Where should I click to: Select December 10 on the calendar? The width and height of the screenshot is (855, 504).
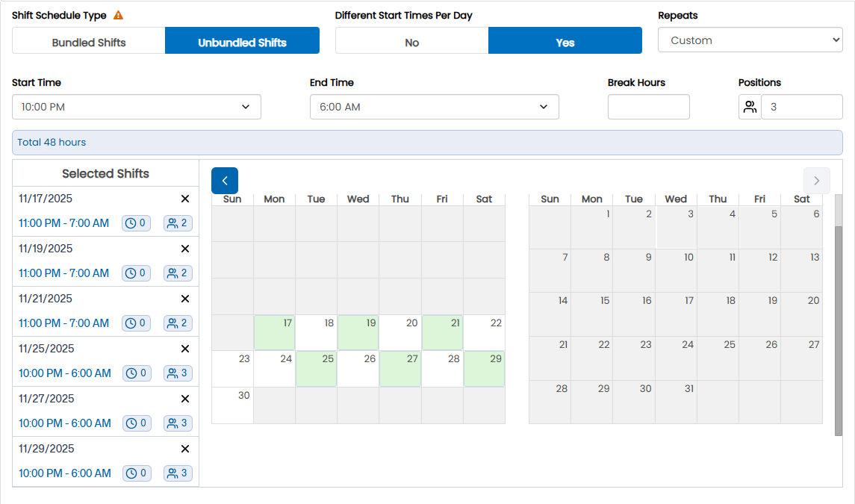676,270
